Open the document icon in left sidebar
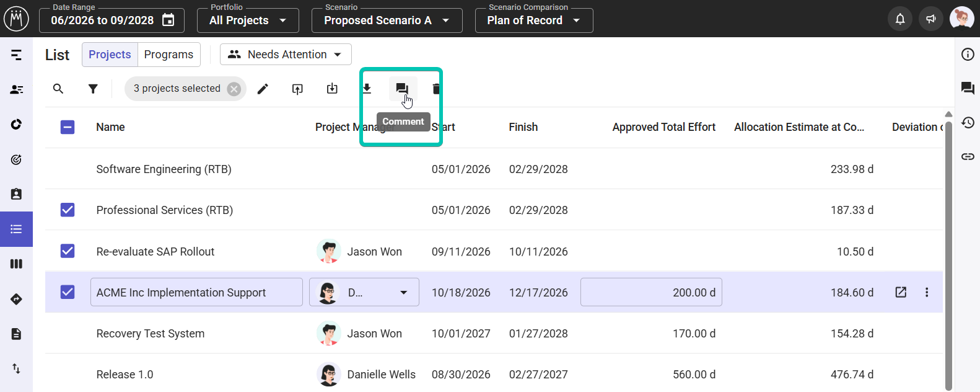Image resolution: width=980 pixels, height=392 pixels. click(17, 334)
